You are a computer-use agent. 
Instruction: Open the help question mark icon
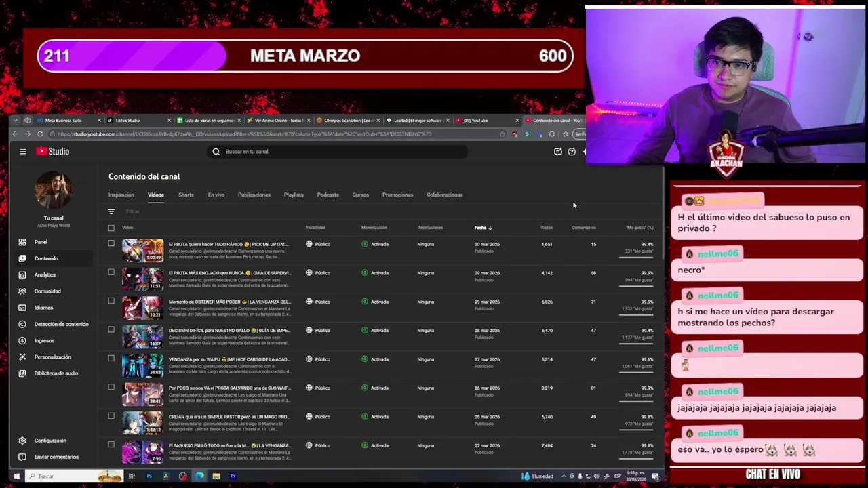pyautogui.click(x=572, y=152)
